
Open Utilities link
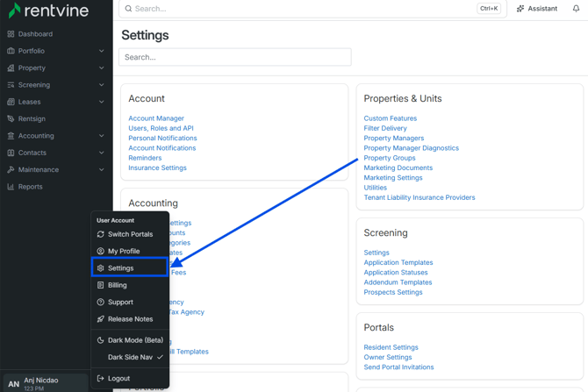376,188
